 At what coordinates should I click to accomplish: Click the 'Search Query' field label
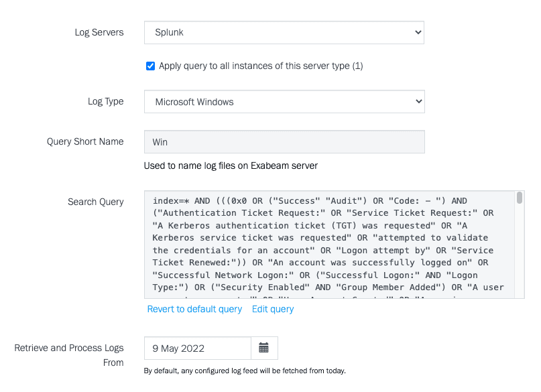coord(96,201)
